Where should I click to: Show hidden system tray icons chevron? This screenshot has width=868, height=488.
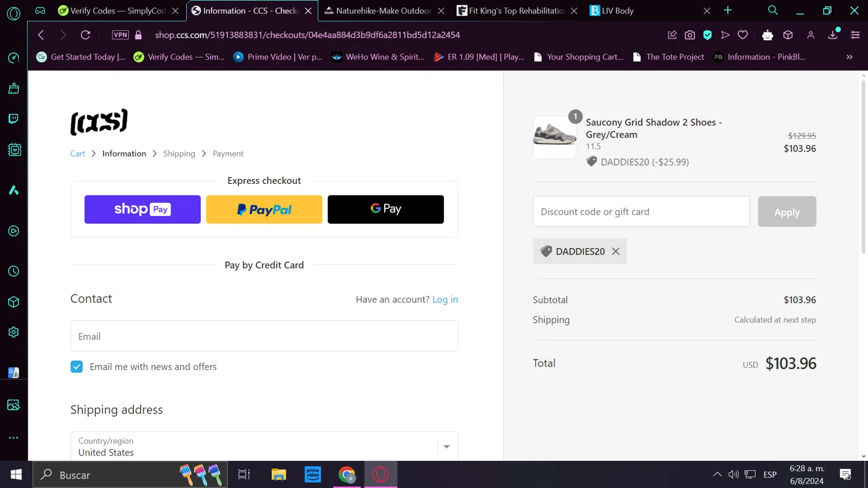pos(717,475)
